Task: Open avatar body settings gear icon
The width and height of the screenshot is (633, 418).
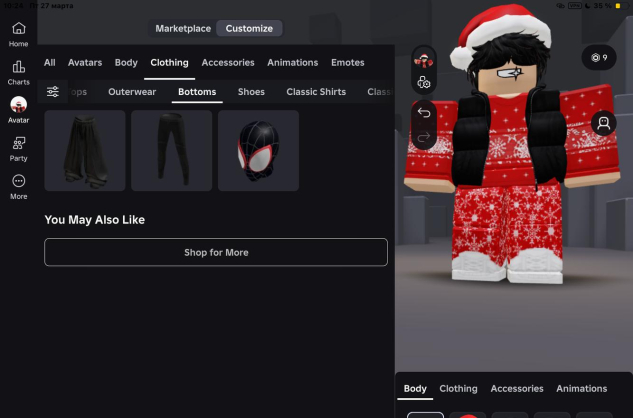Action: [424, 83]
